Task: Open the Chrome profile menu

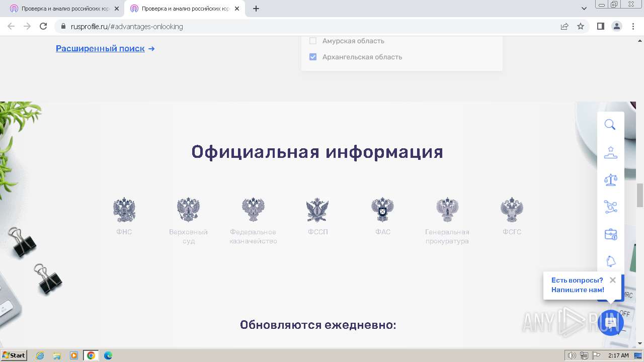Action: pos(617,27)
